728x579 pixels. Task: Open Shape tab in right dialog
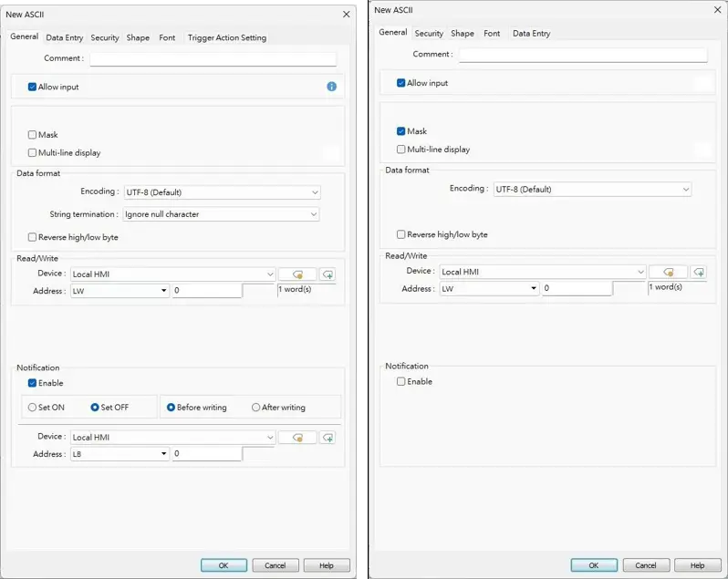click(x=463, y=34)
